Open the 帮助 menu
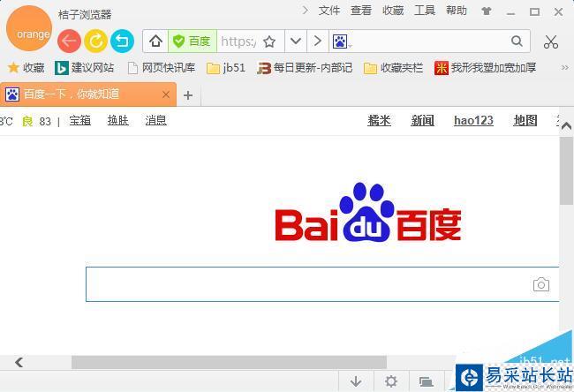 (457, 11)
